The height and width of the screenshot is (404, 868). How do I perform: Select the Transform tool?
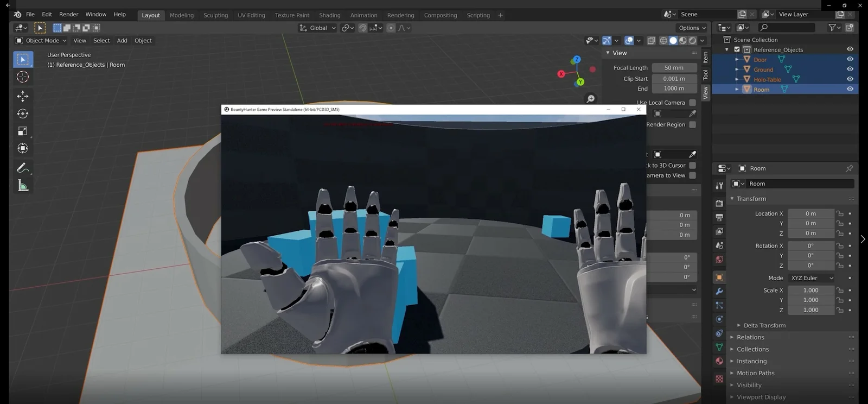(23, 148)
